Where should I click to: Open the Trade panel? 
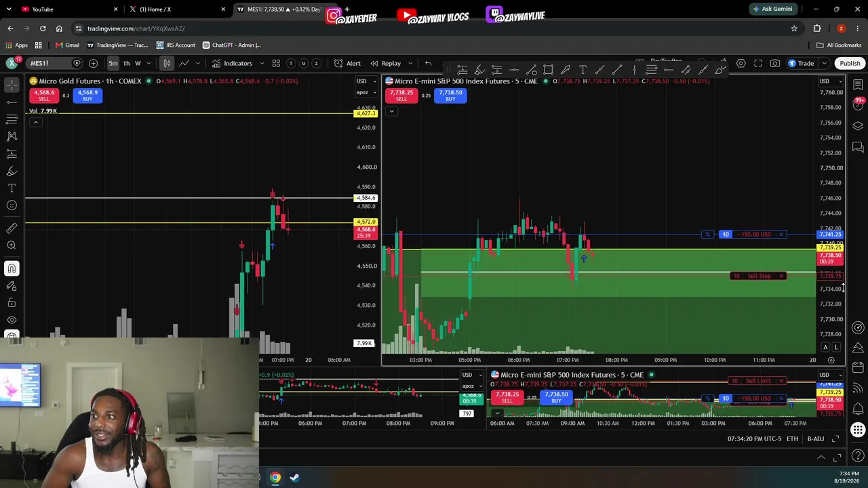[x=801, y=63]
